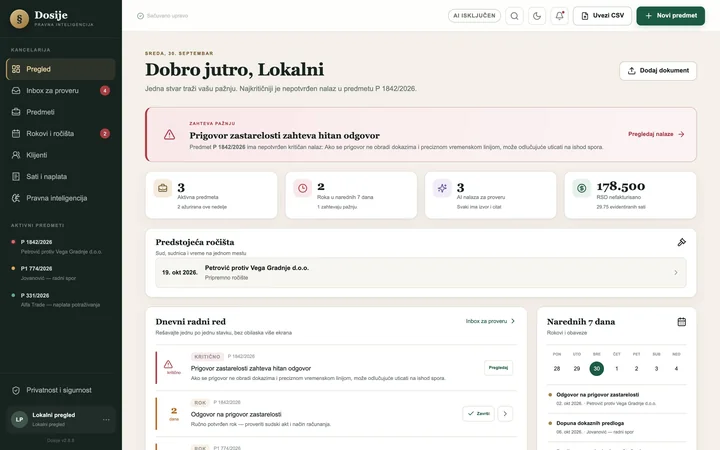Screen dimensions: 720x450
Task: Open active case P 1842/2026 in sidebar
Action: coord(61,247)
